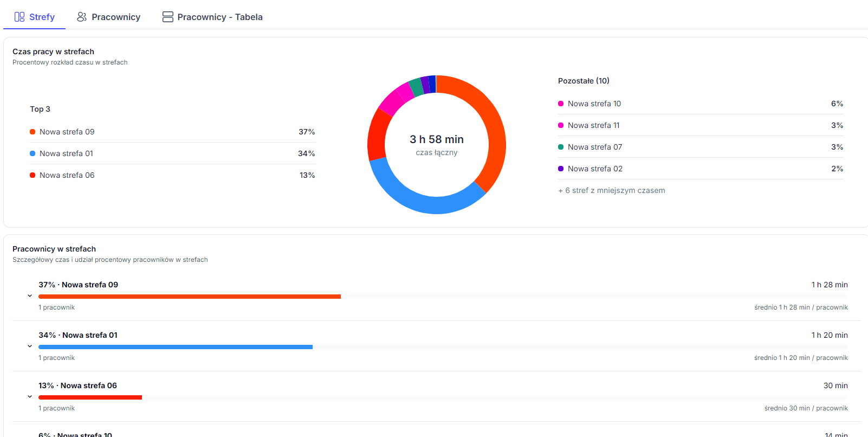Select Nowa strefa 01 in Top 3 list
868x437 pixels.
(x=172, y=153)
